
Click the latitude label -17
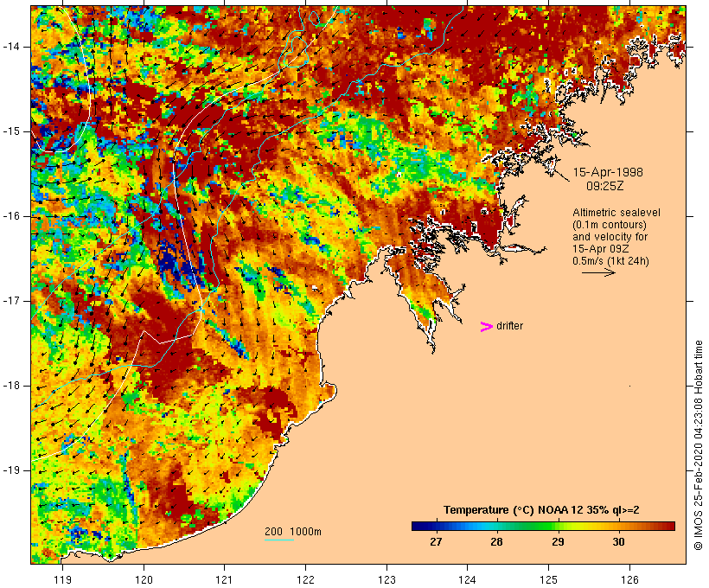(11, 301)
